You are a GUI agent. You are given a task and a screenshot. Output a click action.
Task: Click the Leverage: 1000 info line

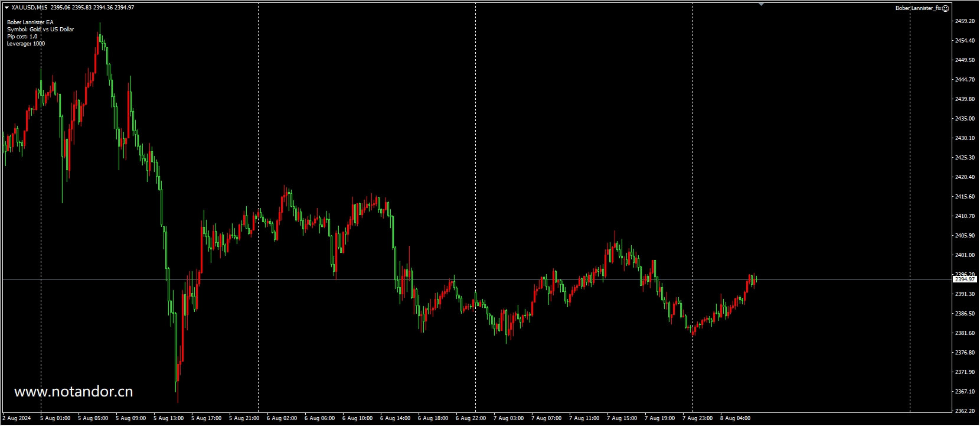[x=26, y=44]
